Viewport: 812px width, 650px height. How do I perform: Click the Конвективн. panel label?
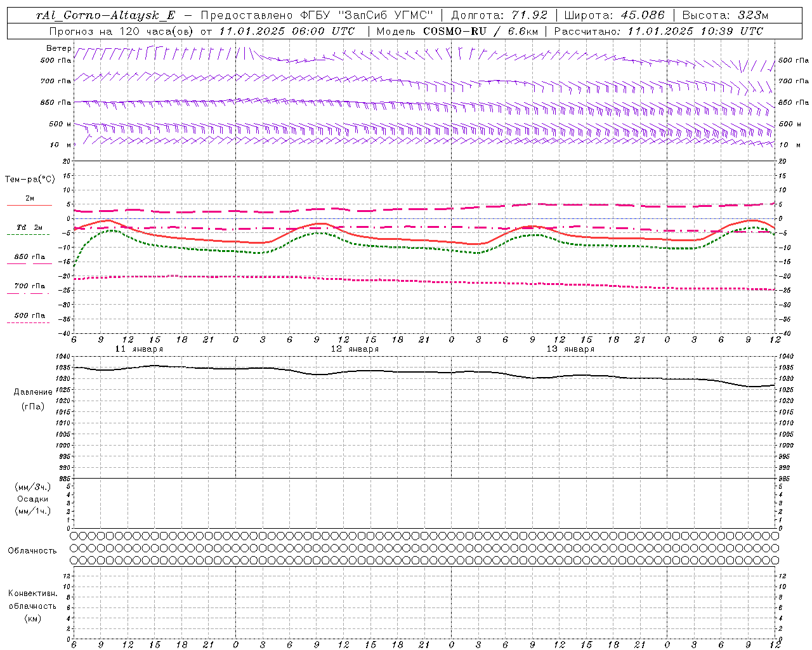coord(32,594)
